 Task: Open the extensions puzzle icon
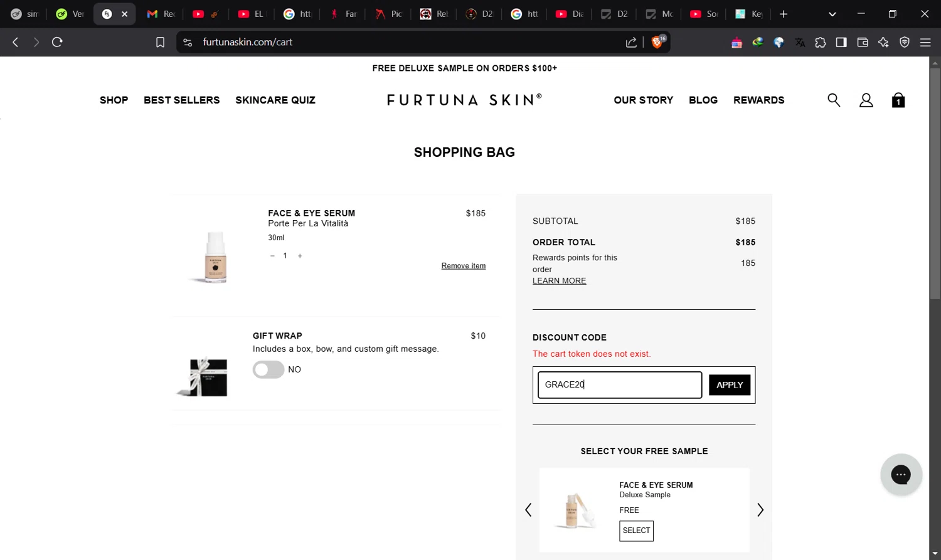point(821,42)
